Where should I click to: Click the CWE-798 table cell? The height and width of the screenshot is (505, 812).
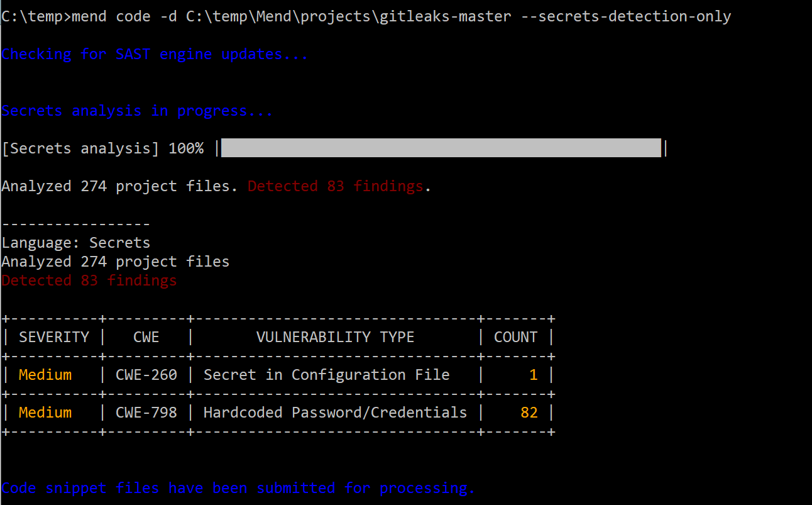(x=146, y=413)
